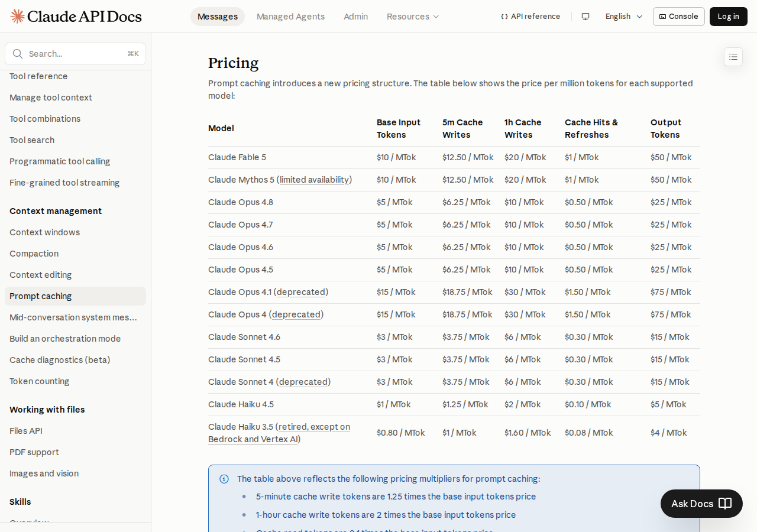The height and width of the screenshot is (532, 757).
Task: Open retired except on Bedrock link
Action: [x=279, y=433]
